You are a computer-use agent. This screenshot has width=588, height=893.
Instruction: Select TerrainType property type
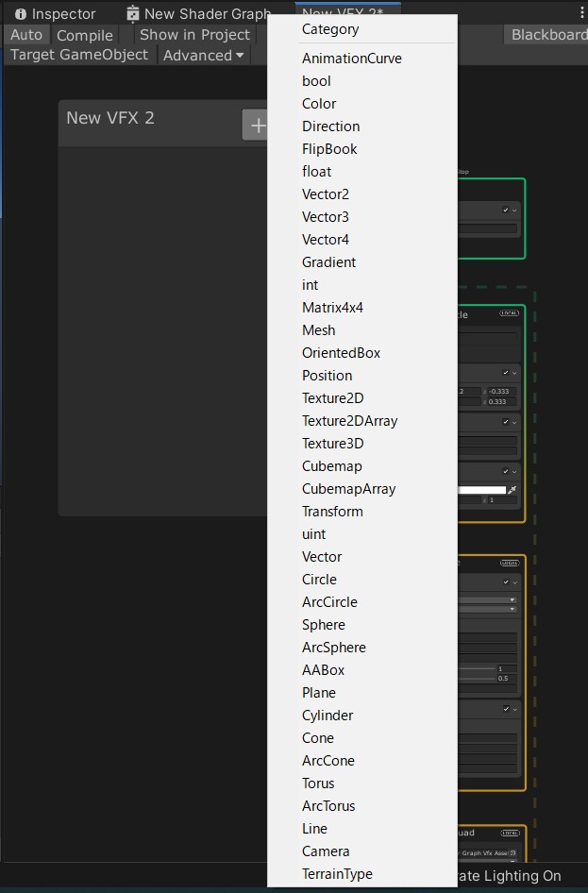click(x=362, y=874)
